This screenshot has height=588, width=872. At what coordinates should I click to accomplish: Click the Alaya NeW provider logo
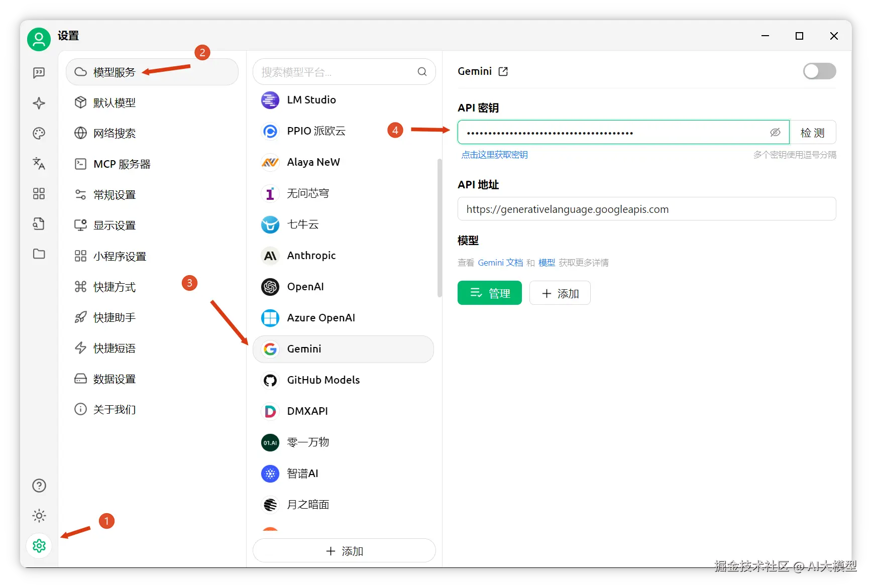coord(270,162)
